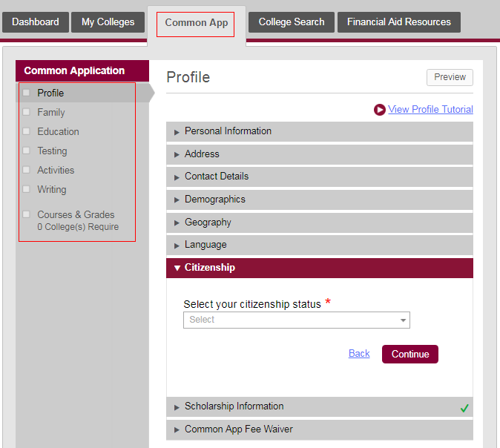The width and height of the screenshot is (500, 448).
Task: Click the Preview button
Action: 450,77
